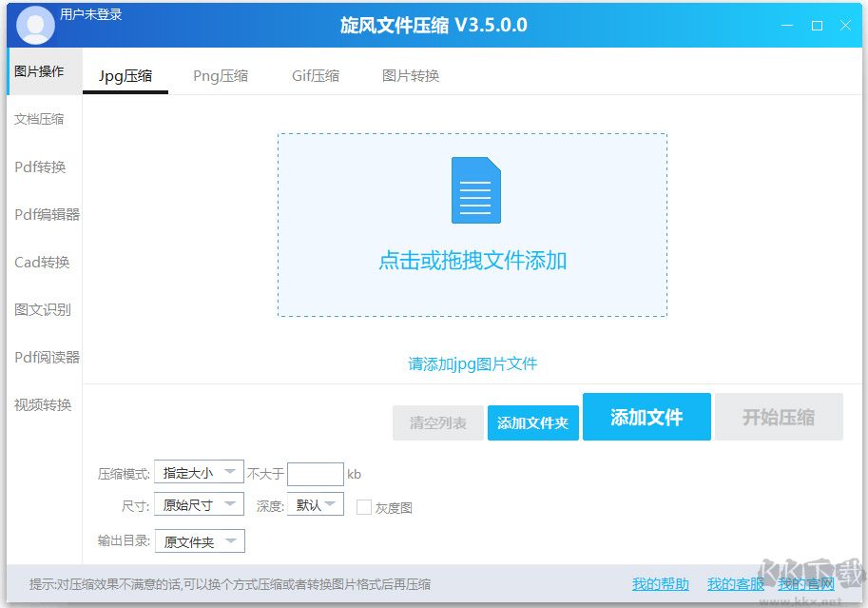Screen dimensions: 868x608
Task: Open the 尺寸 size dropdown
Action: point(199,504)
